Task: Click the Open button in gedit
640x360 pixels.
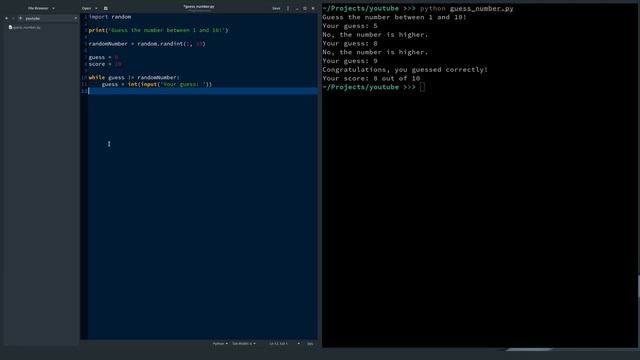Action: pyautogui.click(x=86, y=8)
